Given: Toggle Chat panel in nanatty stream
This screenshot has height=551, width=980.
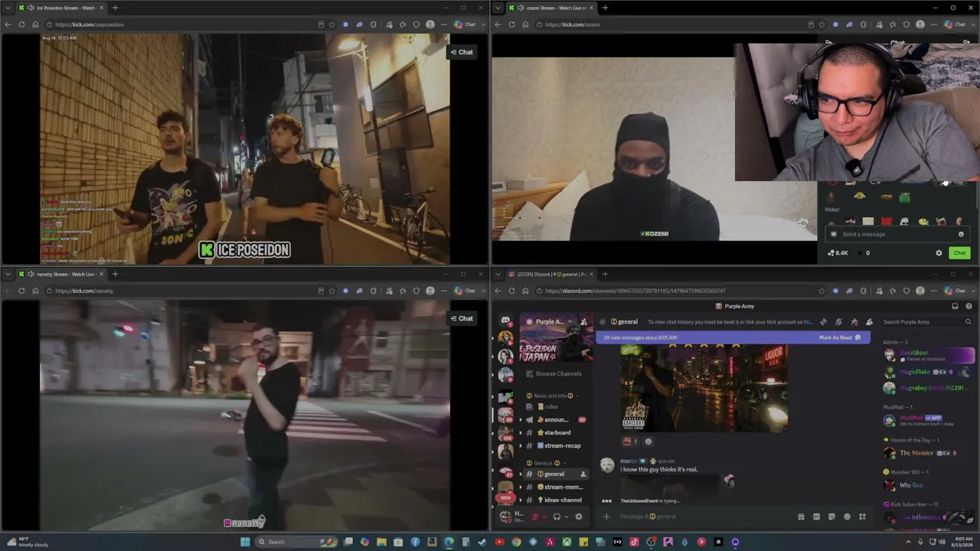Looking at the screenshot, I should [x=462, y=318].
